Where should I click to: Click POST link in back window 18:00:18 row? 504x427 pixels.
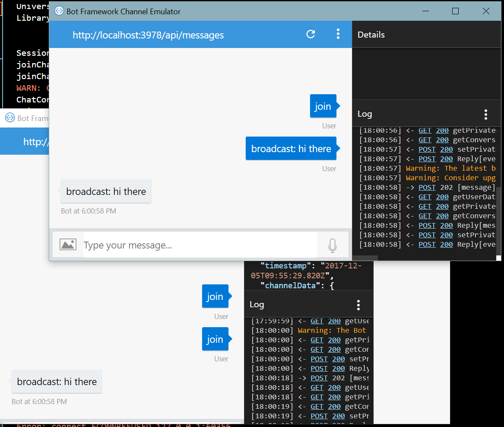click(319, 378)
